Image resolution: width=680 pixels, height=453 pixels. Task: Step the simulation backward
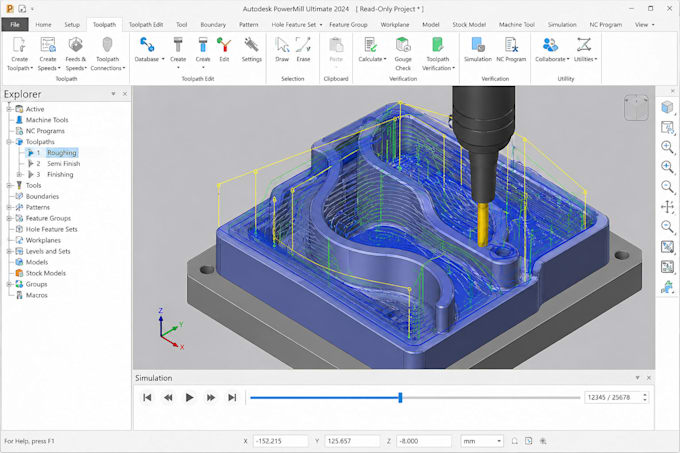(x=168, y=398)
